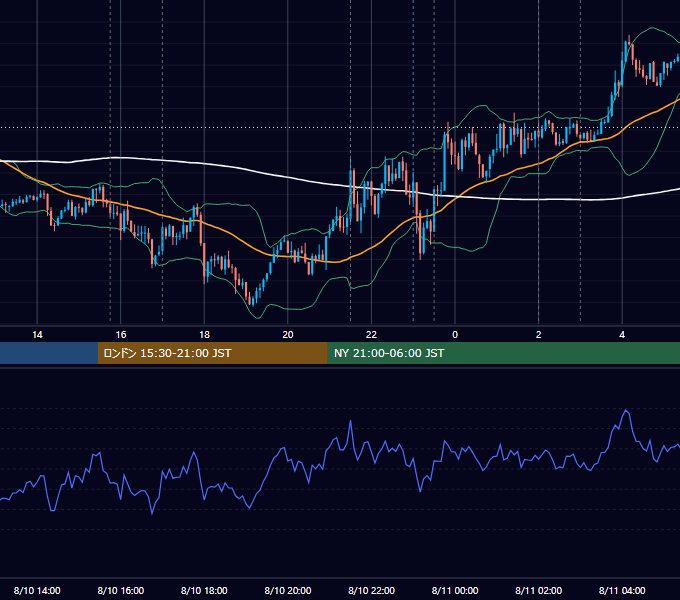Click the blue session bar before ロンドン
Viewport: 680px width, 600px height.
(x=49, y=353)
